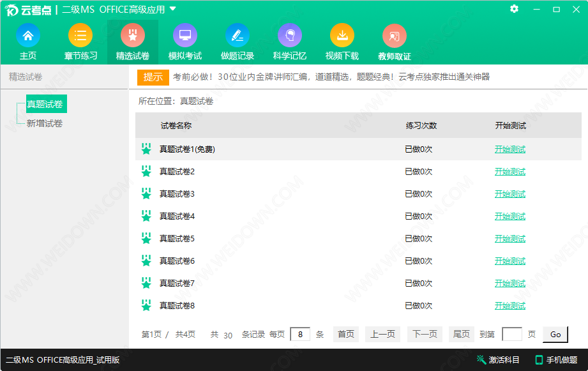The width and height of the screenshot is (588, 371).
Task: Click the 真题试卷2 name
Action: (x=177, y=171)
